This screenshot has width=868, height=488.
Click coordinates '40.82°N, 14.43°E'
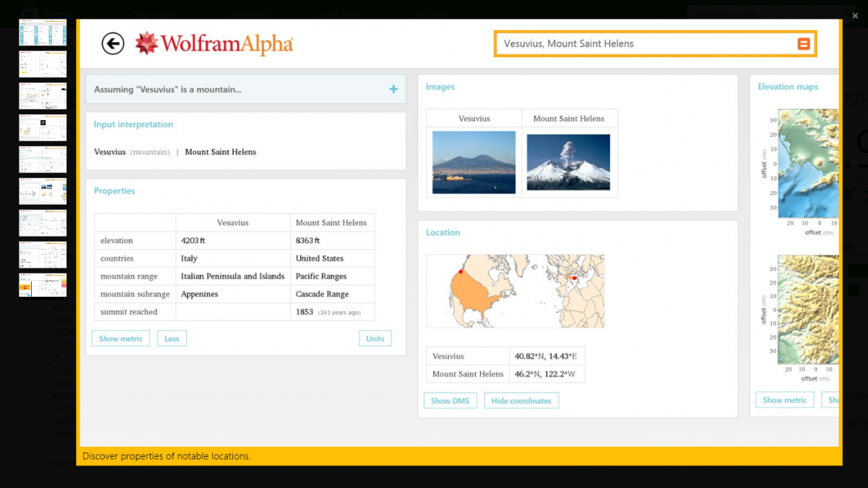point(546,356)
